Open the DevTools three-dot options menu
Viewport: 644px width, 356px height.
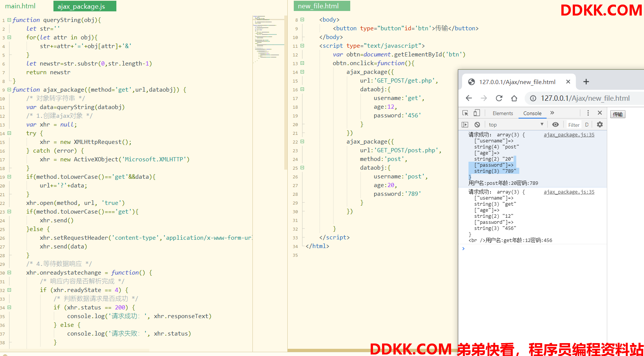click(x=588, y=113)
